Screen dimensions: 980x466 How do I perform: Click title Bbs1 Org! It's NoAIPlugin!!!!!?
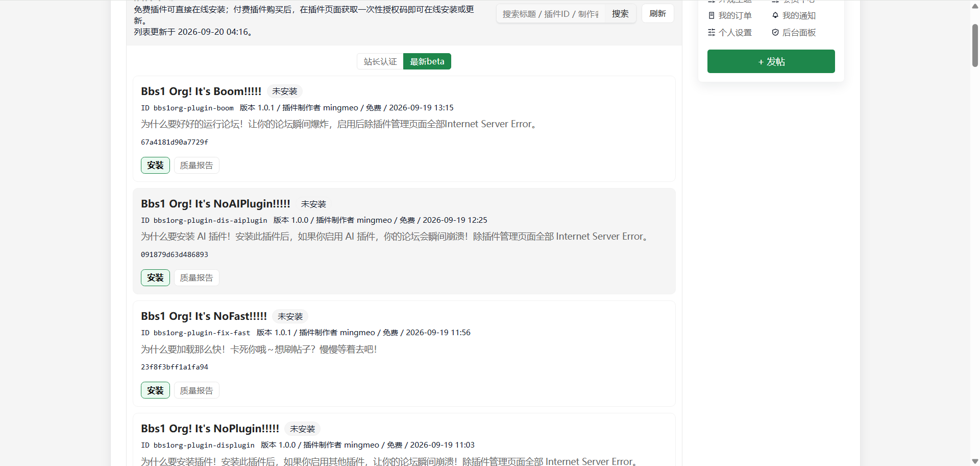pos(215,204)
